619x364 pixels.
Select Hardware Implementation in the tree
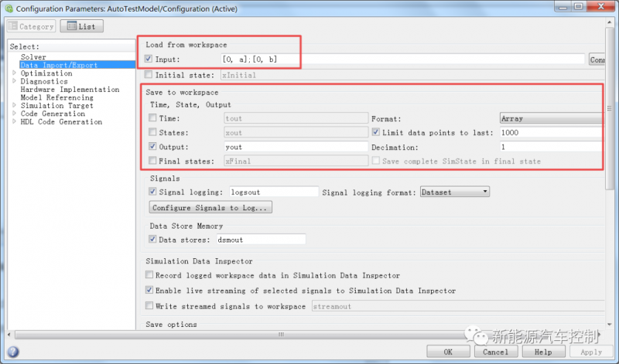coord(70,90)
